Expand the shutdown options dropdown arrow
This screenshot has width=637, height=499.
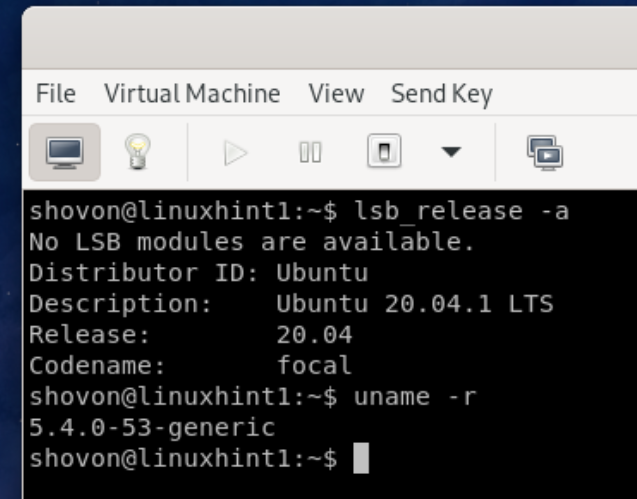[452, 153]
